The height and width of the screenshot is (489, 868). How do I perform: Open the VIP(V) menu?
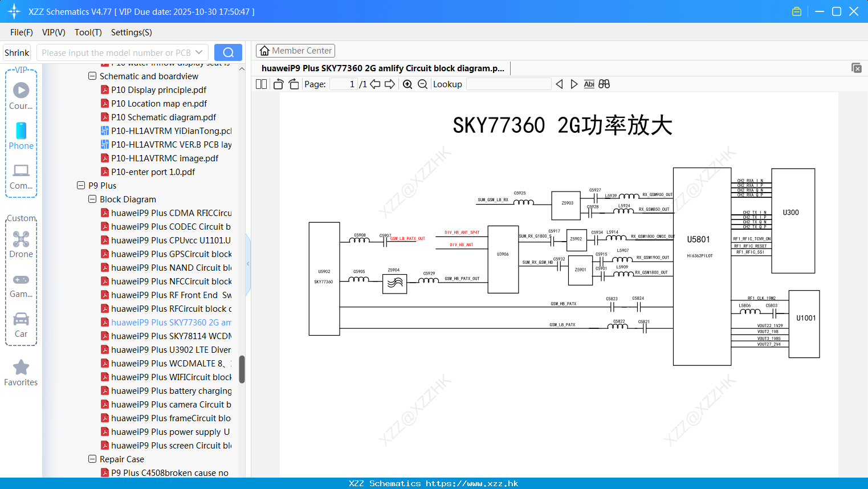(54, 32)
